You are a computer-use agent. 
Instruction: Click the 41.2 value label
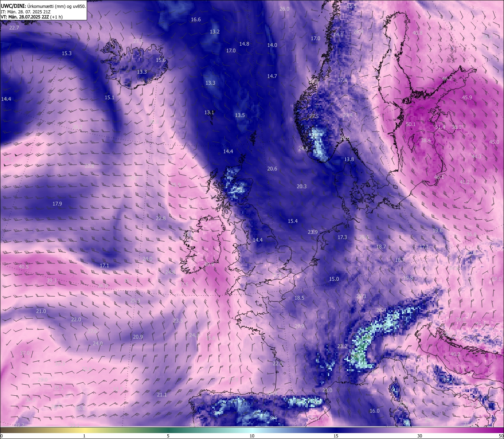[x=465, y=182]
